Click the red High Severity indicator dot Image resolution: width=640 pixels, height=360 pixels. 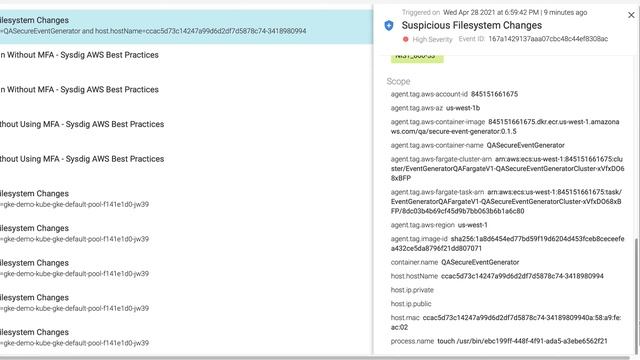click(405, 39)
